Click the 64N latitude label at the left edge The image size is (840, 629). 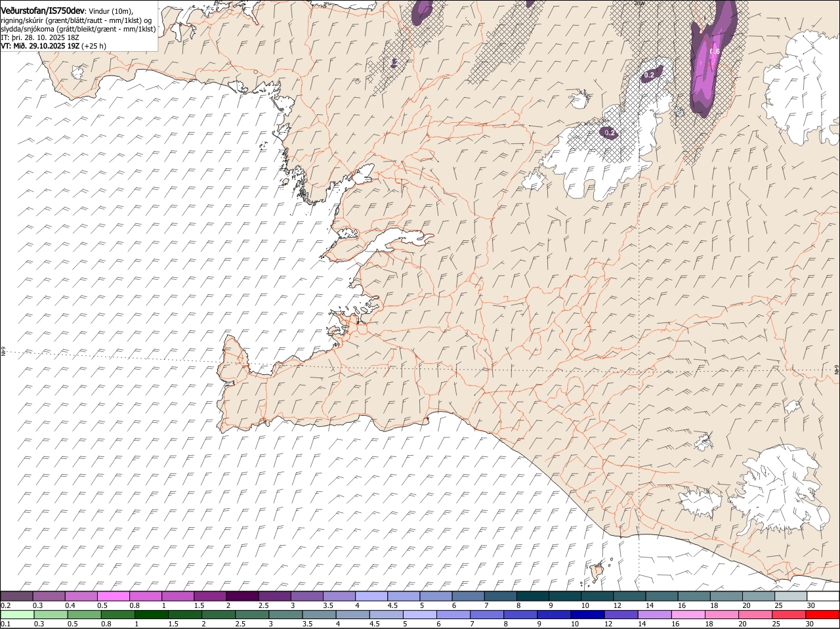click(3, 353)
